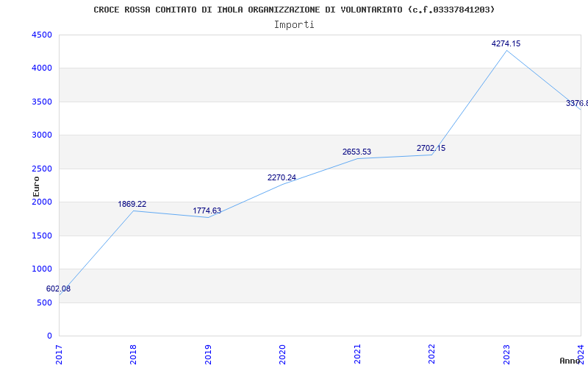This screenshot has width=588, height=368.
Task: Click the Croce Rossa Comitato di Imola title
Action: [294, 10]
